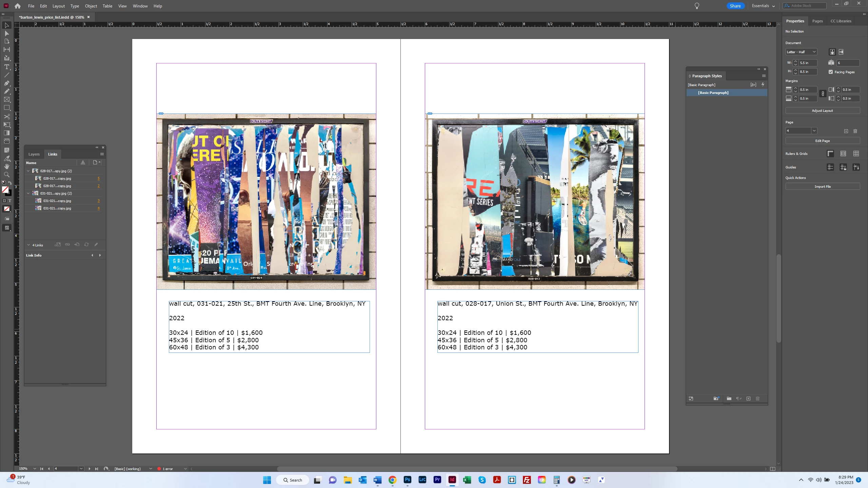The height and width of the screenshot is (488, 868).
Task: Collapse the 028-017 links group
Action: (x=28, y=171)
